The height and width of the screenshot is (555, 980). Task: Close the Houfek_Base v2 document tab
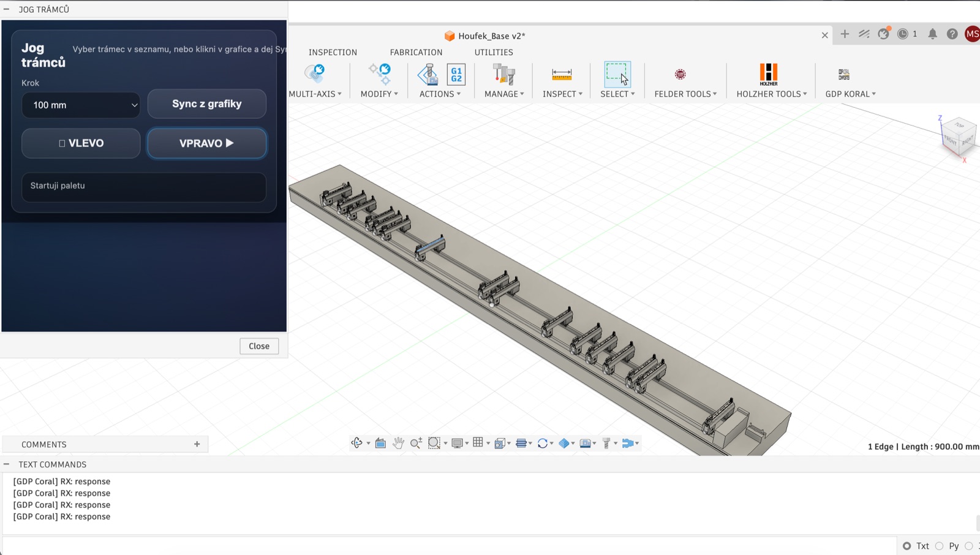pos(825,35)
